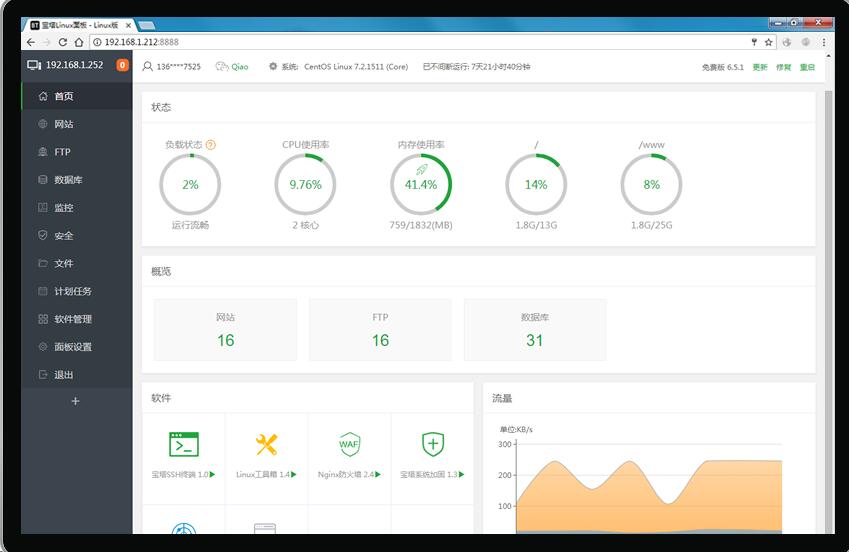Viewport: 849px width, 552px height.
Task: Go to 软件管理 in the sidebar
Action: click(72, 319)
